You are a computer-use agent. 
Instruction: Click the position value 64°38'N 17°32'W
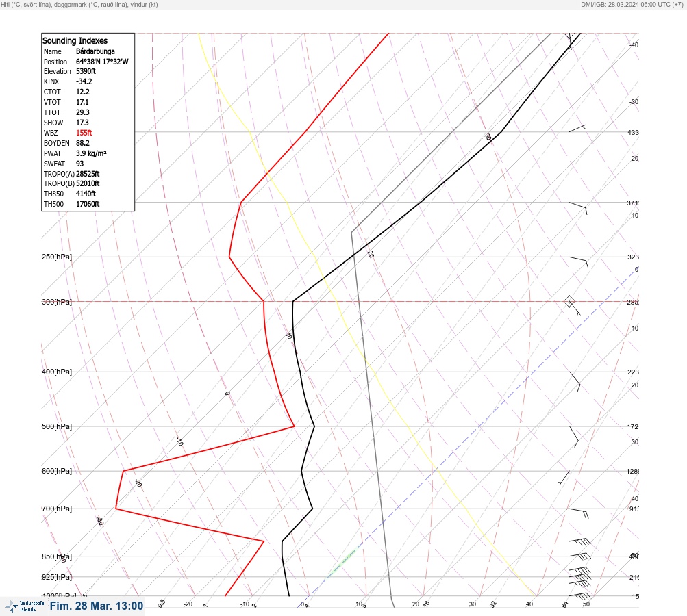[x=103, y=62]
